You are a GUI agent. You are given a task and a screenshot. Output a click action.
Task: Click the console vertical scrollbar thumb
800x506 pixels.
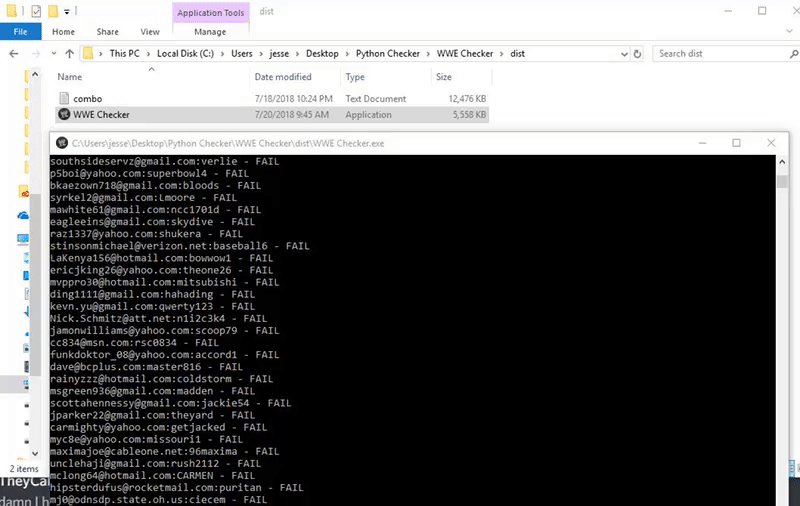tap(782, 182)
